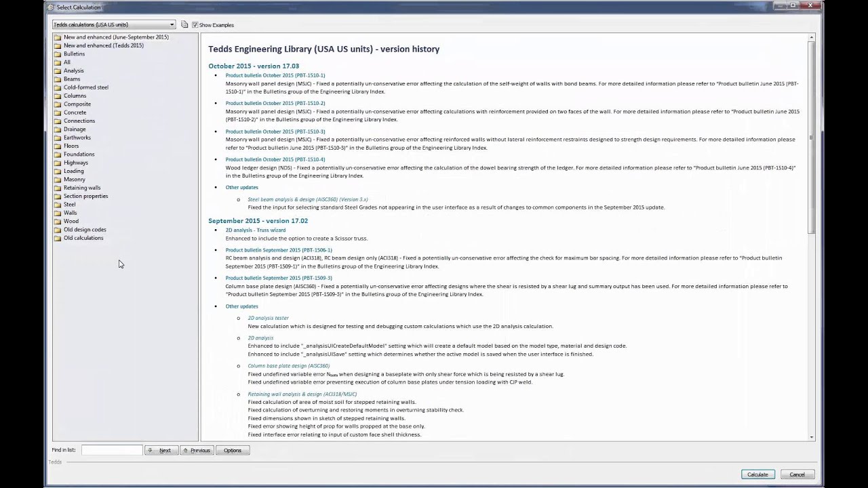This screenshot has height=488, width=868.
Task: Click the Select Calculation window title icon
Action: tap(50, 7)
